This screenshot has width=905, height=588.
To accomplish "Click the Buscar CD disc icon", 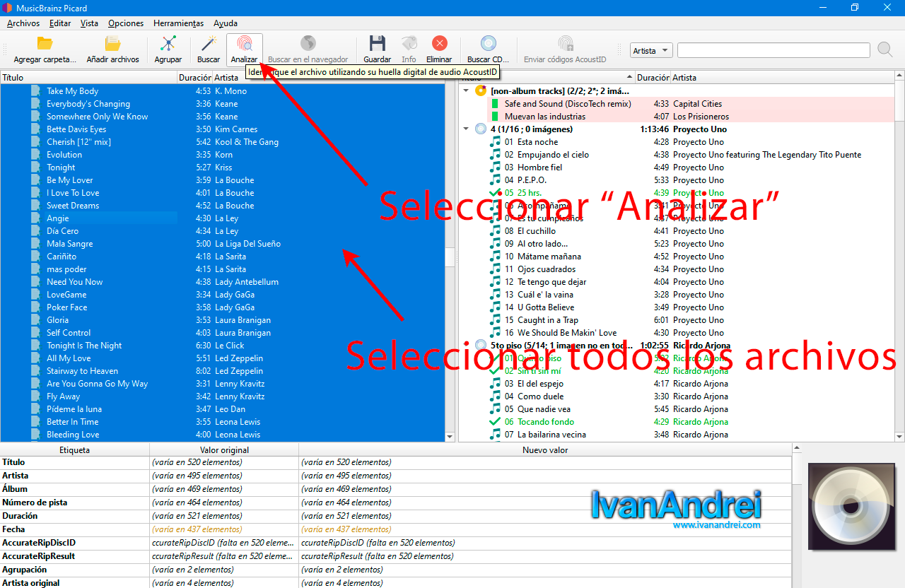I will [x=488, y=44].
